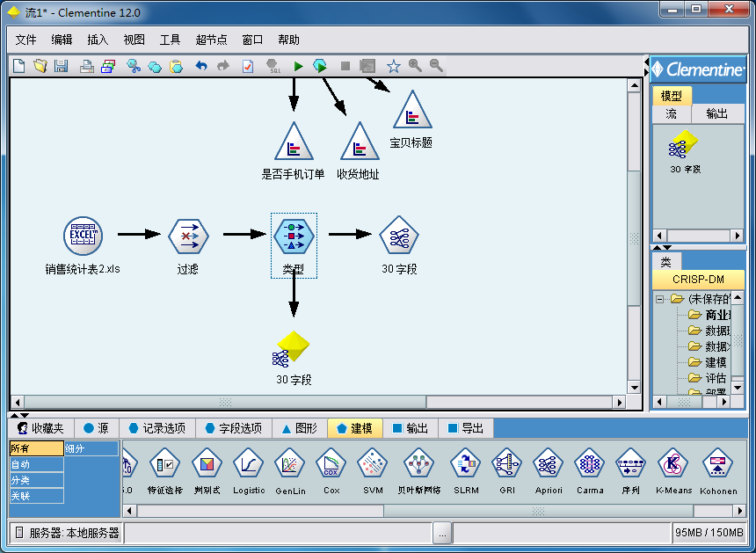Switch to the 字段选项 palette tab
The height and width of the screenshot is (553, 756).
pos(233,428)
